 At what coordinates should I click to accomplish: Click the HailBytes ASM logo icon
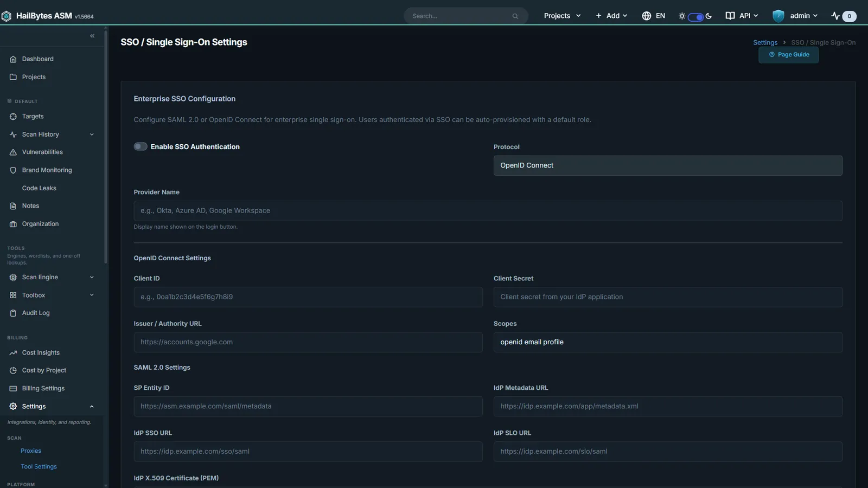tap(7, 16)
